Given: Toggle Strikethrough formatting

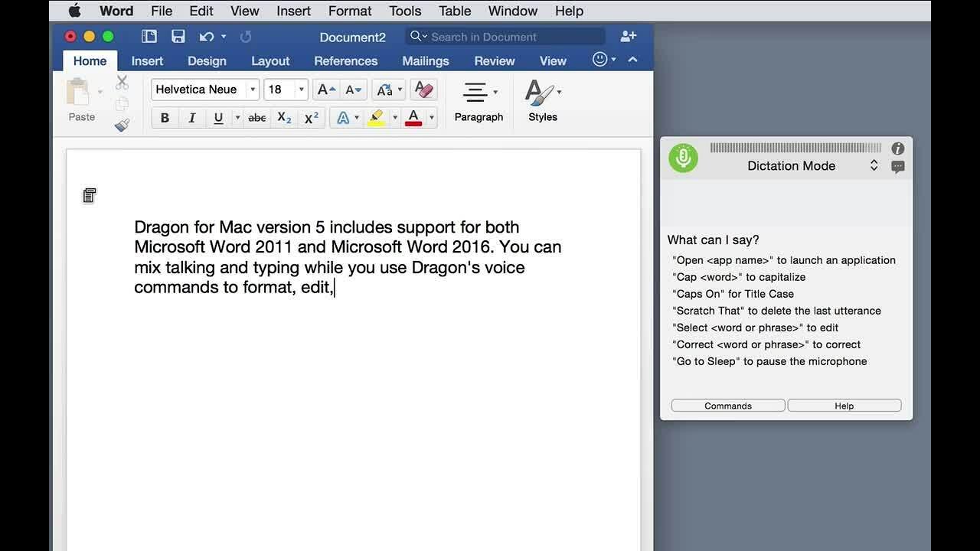Looking at the screenshot, I should [x=258, y=118].
